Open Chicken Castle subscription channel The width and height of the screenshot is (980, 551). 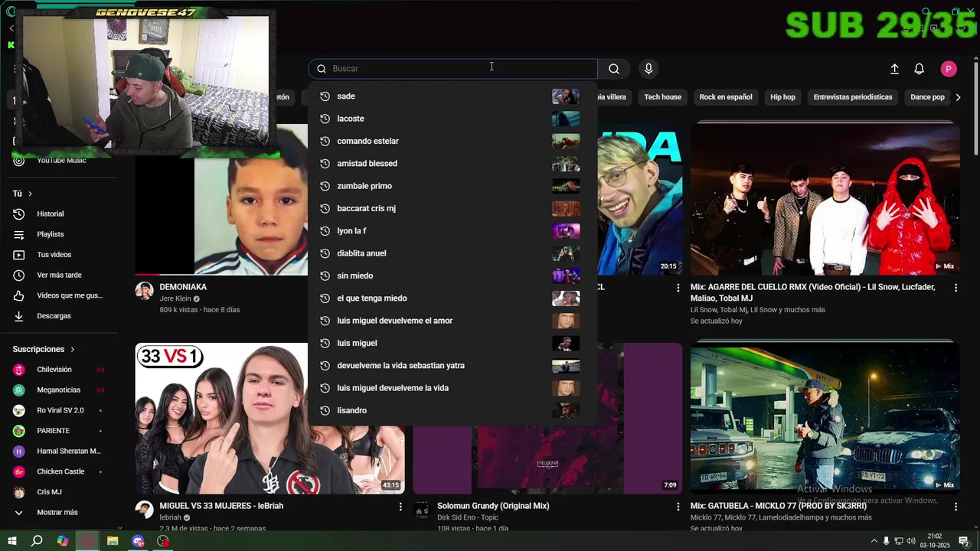point(61,471)
